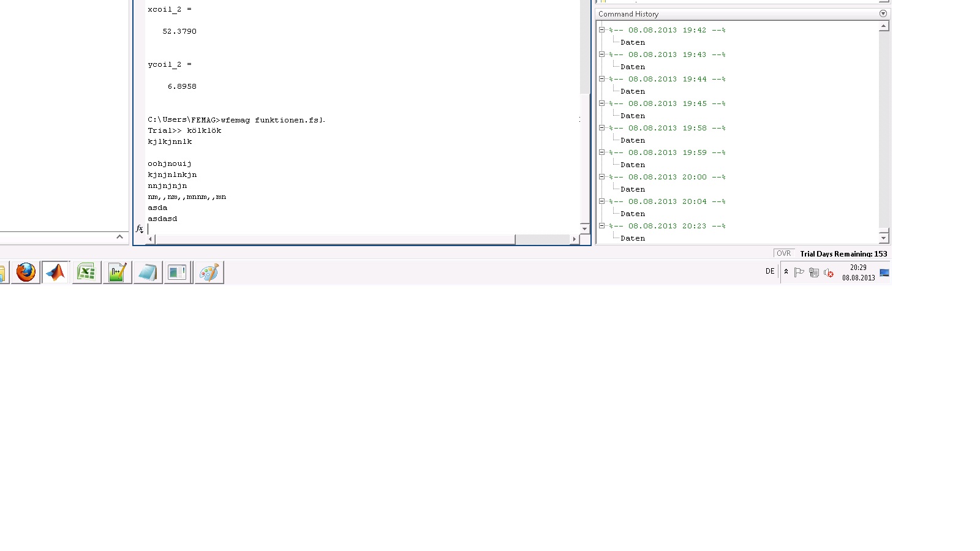This screenshot has width=980, height=551.
Task: Toggle the OVR overwrite mode indicator
Action: [x=783, y=253]
